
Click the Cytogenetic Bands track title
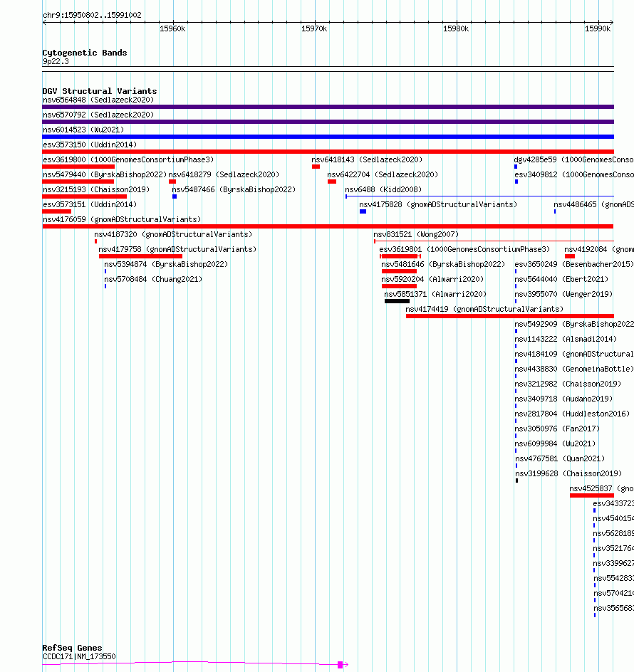[x=85, y=53]
